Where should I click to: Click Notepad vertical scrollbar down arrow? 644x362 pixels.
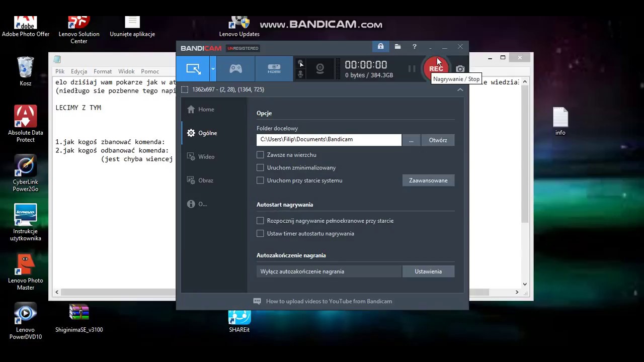click(525, 284)
